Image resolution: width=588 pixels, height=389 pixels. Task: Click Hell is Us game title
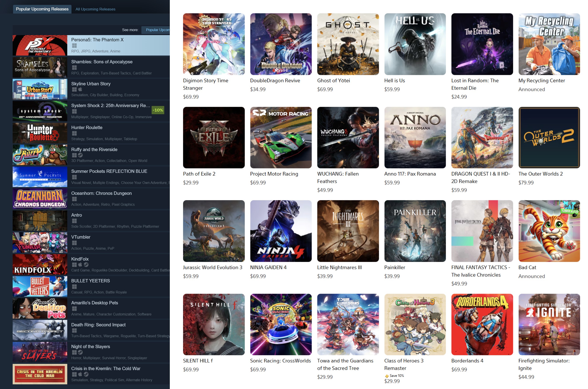point(394,80)
